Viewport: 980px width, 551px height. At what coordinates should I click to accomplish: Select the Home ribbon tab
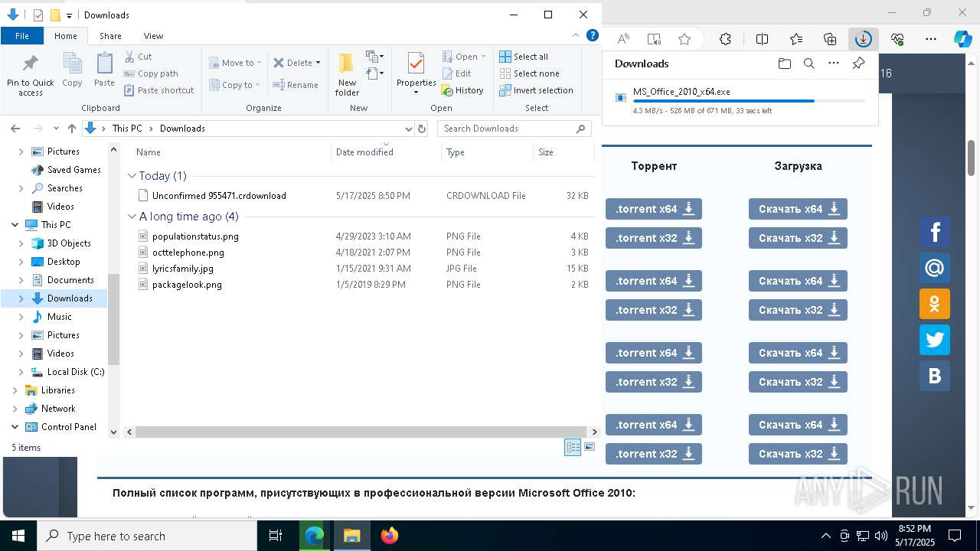tap(66, 36)
